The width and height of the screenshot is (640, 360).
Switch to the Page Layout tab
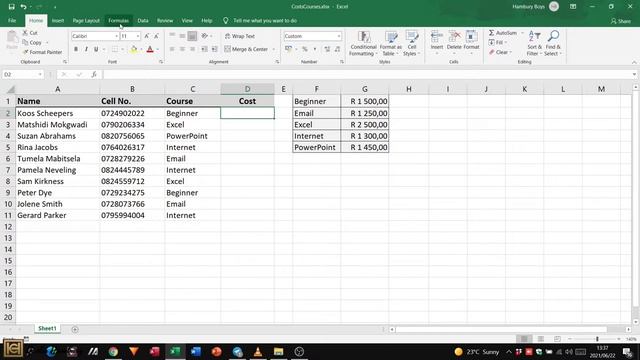click(86, 20)
